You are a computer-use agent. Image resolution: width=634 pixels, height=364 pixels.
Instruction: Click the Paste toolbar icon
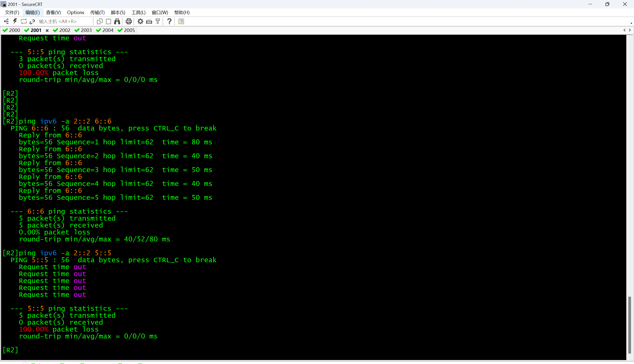click(108, 21)
